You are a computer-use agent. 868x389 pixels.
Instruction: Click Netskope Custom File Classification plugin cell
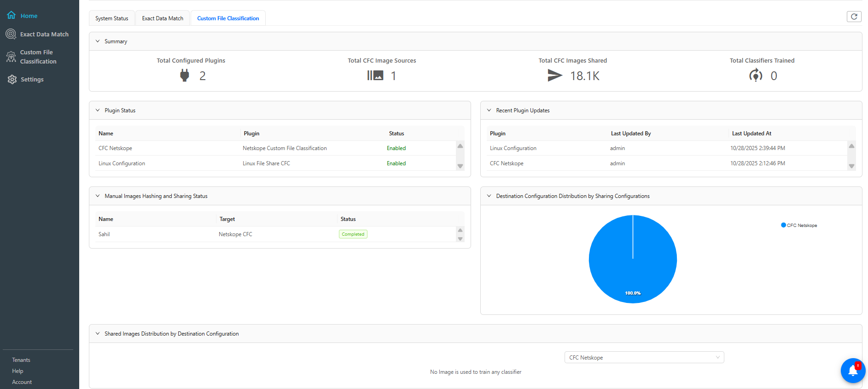[285, 148]
